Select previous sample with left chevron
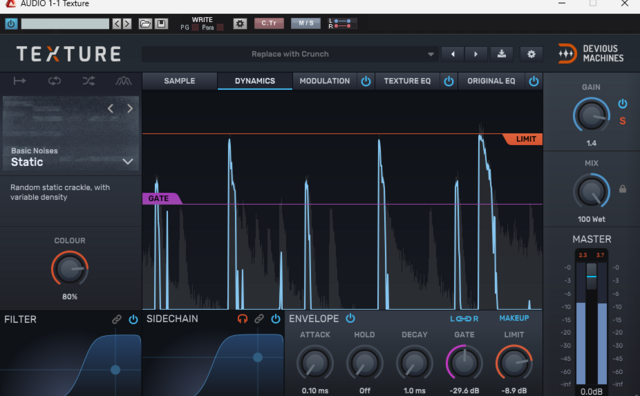 110,109
